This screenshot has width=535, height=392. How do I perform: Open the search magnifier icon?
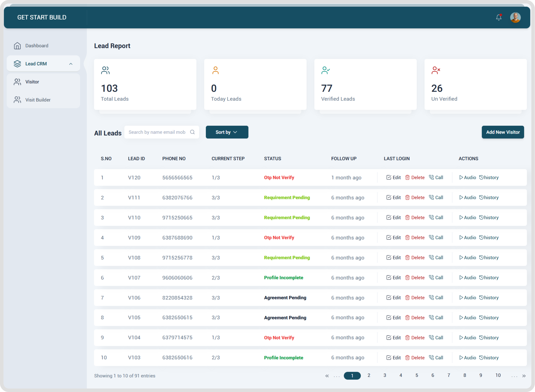(x=192, y=132)
